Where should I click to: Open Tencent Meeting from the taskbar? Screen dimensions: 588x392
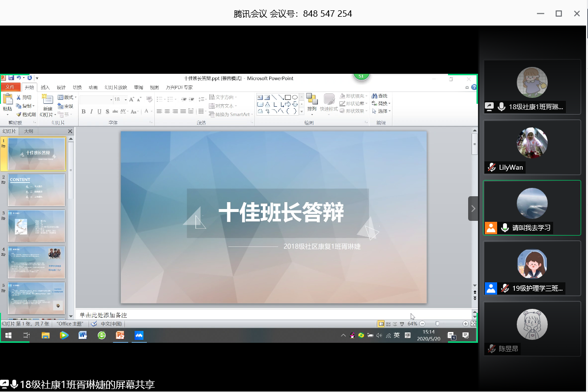click(140, 335)
